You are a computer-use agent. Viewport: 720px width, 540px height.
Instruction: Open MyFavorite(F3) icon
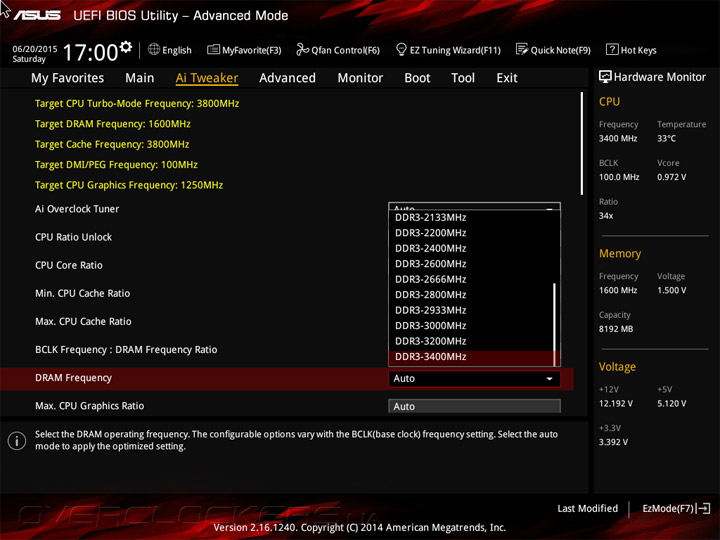(213, 49)
